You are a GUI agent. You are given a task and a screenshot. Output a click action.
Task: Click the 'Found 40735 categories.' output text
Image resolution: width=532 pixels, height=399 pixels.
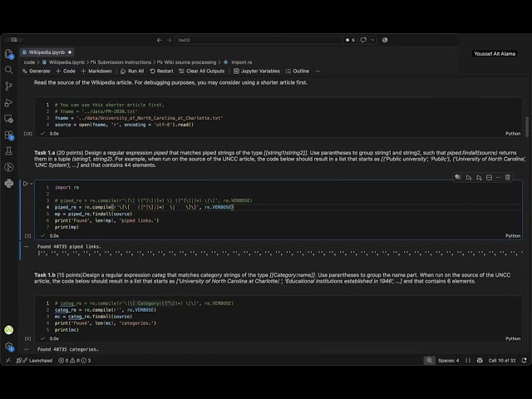click(68, 349)
